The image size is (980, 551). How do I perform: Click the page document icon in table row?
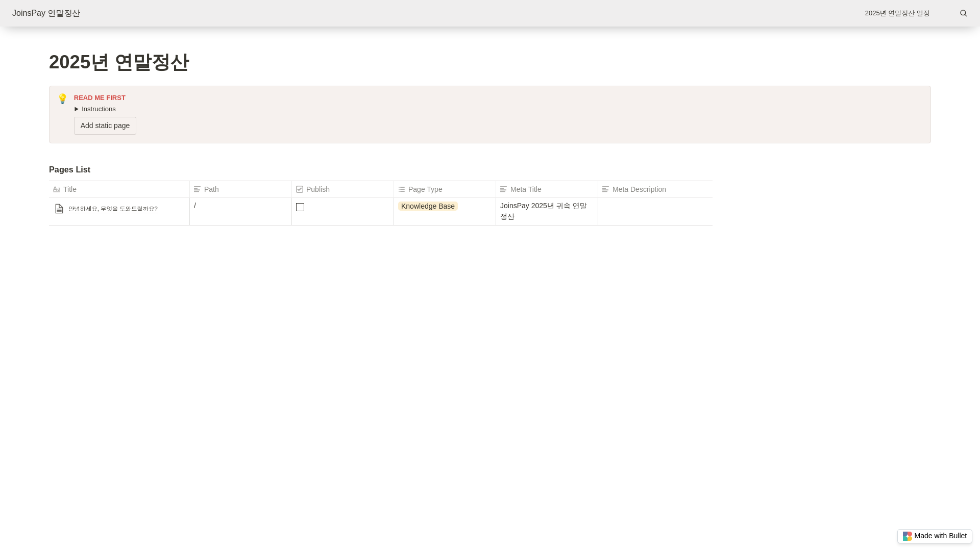pyautogui.click(x=59, y=209)
